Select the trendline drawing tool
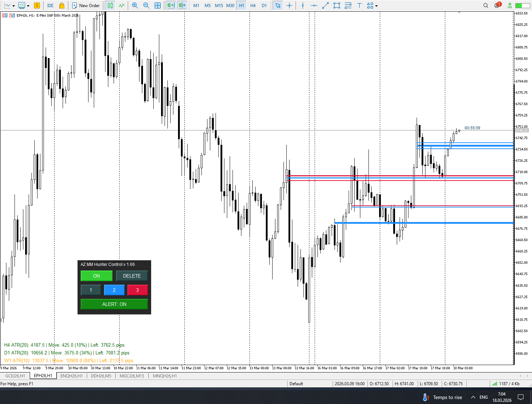The width and height of the screenshot is (532, 404). pyautogui.click(x=326, y=6)
